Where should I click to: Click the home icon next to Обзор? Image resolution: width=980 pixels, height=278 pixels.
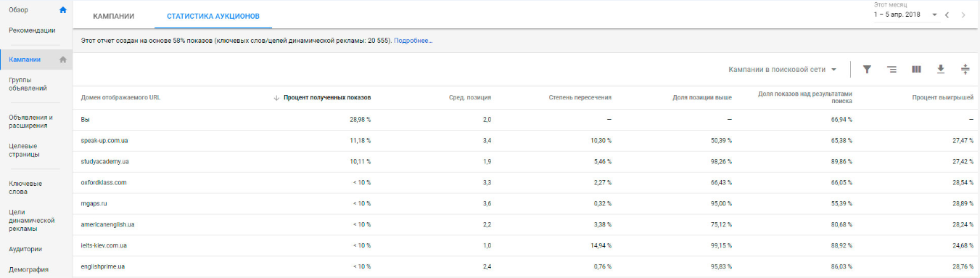coord(63,9)
